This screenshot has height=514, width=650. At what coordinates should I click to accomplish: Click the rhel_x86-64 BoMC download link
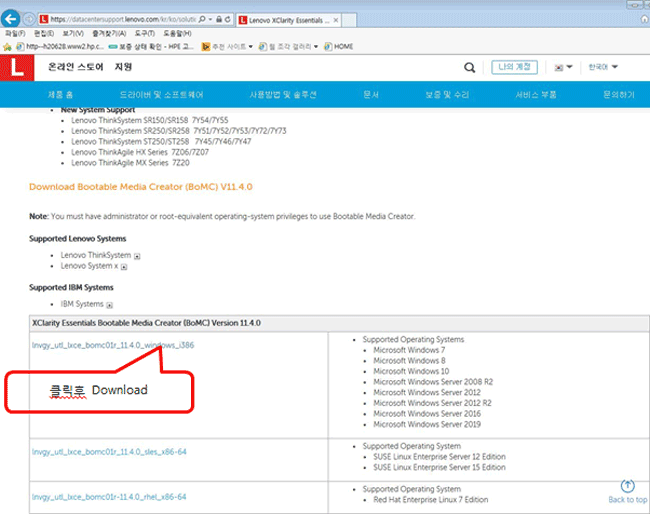(x=109, y=497)
